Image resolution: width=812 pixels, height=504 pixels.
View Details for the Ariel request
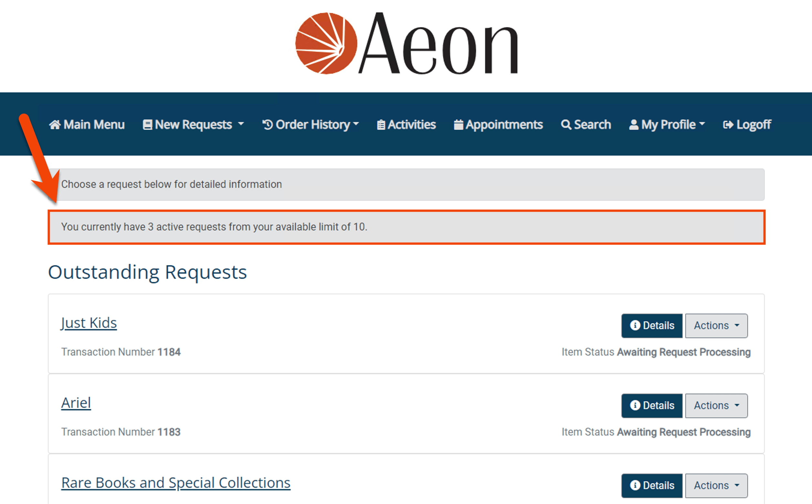point(651,406)
